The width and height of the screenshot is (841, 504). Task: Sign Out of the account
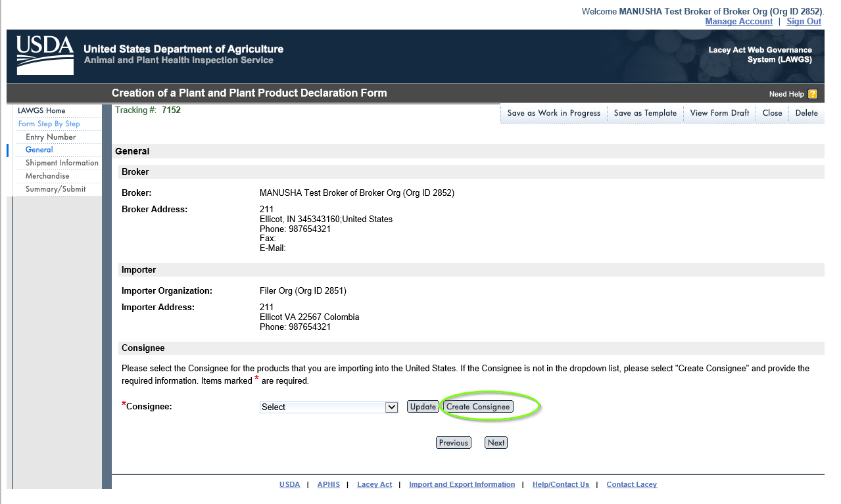tap(804, 22)
